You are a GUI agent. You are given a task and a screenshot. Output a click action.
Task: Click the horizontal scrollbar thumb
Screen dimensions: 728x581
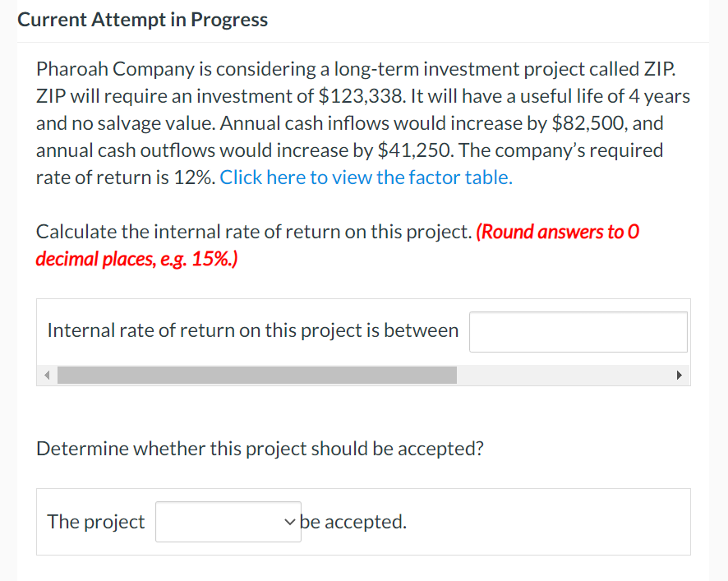(259, 375)
